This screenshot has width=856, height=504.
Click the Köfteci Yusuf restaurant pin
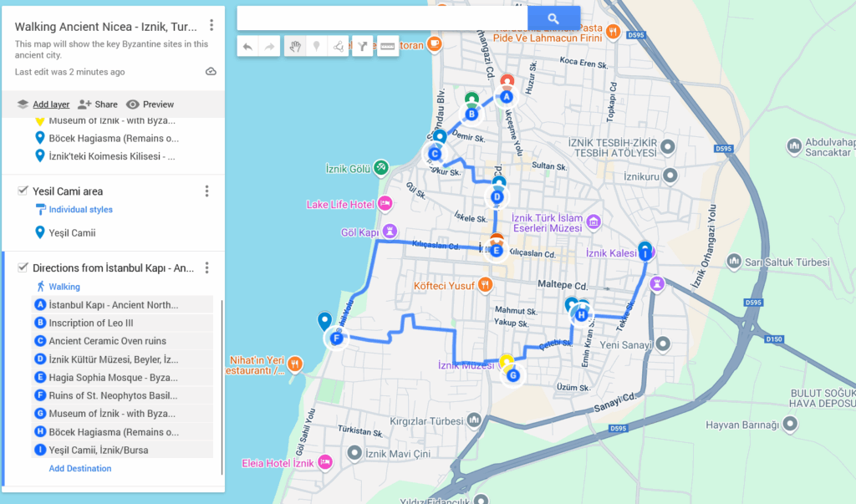tap(485, 284)
